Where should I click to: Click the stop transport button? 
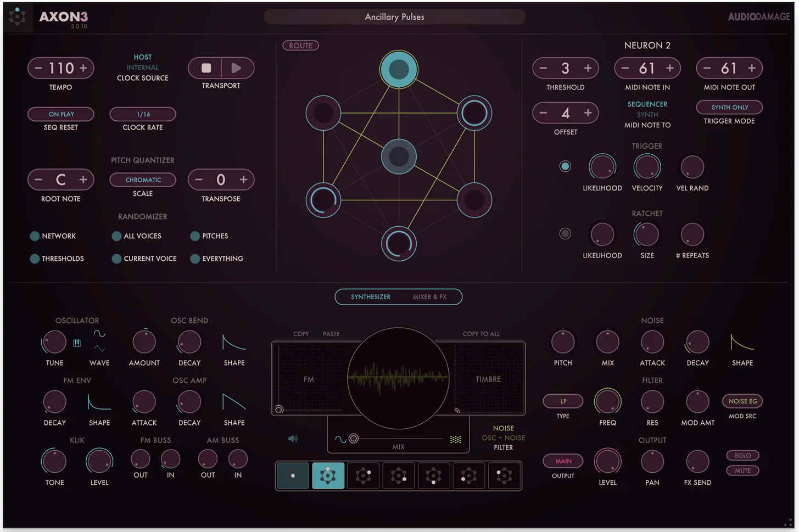click(206, 68)
